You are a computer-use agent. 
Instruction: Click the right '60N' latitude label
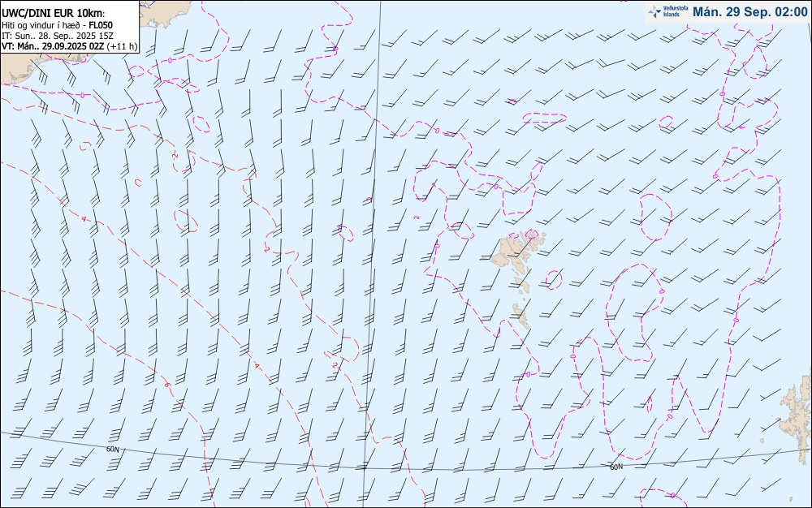pyautogui.click(x=616, y=467)
